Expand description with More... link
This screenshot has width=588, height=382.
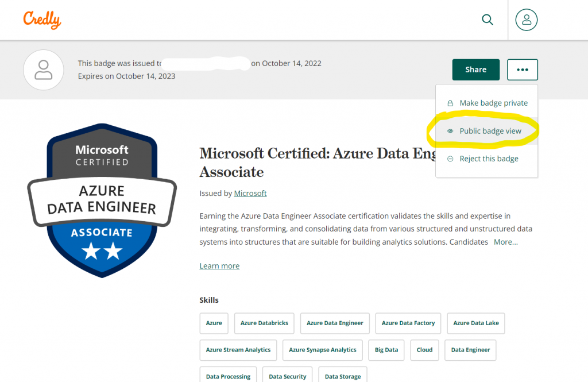505,242
